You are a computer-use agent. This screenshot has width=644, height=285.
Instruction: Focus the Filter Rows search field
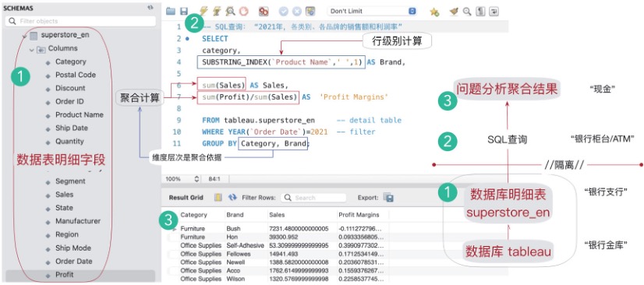tap(313, 198)
